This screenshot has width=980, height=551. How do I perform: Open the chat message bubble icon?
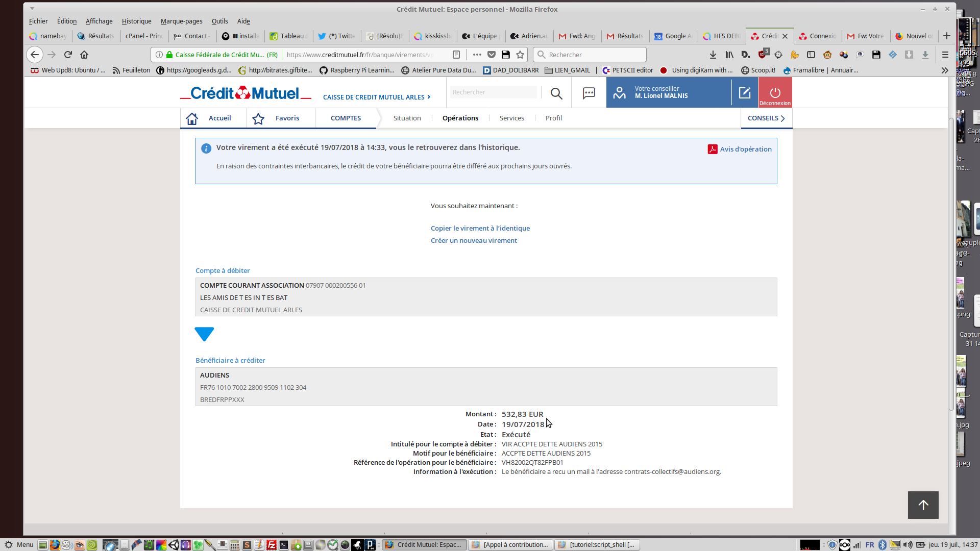click(589, 93)
